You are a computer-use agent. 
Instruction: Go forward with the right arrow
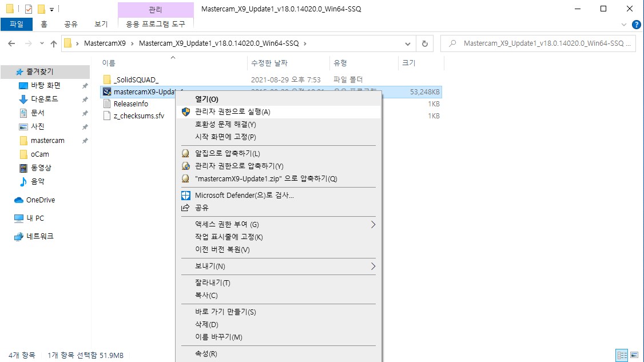29,43
